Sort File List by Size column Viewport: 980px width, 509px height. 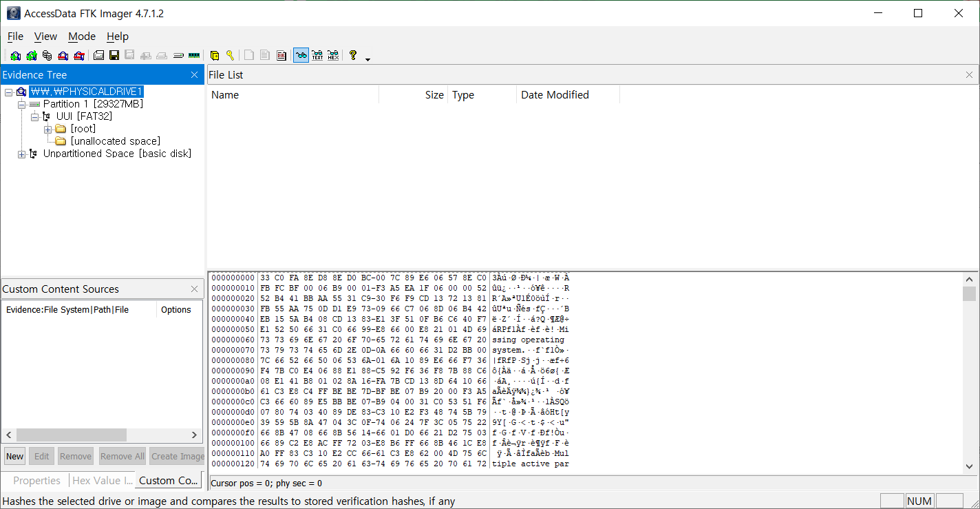(x=413, y=95)
